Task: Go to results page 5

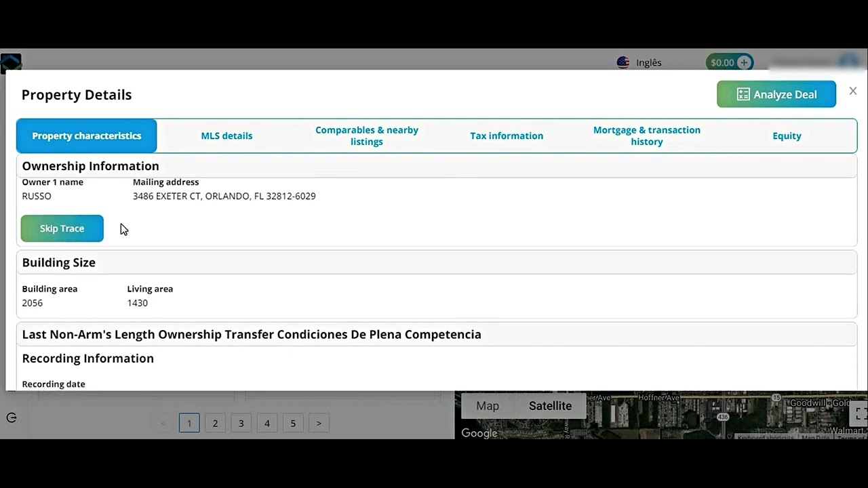Action: tap(293, 423)
